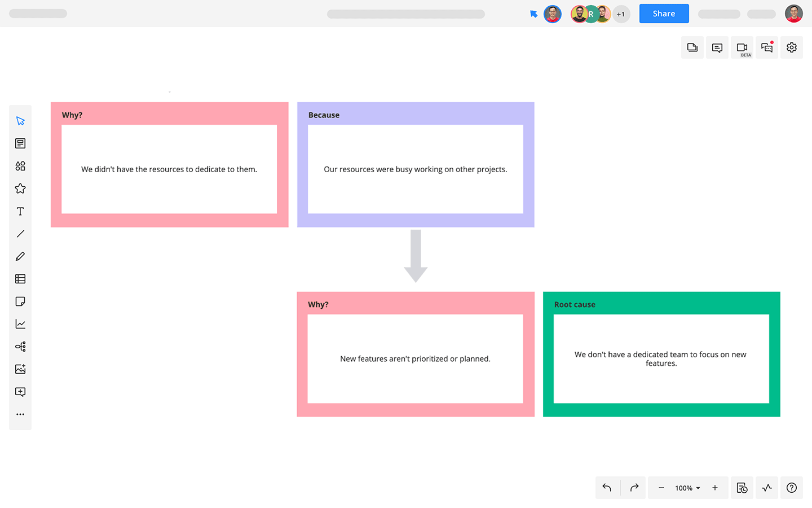This screenshot has width=812, height=508.
Task: Undo the last action
Action: (x=607, y=488)
